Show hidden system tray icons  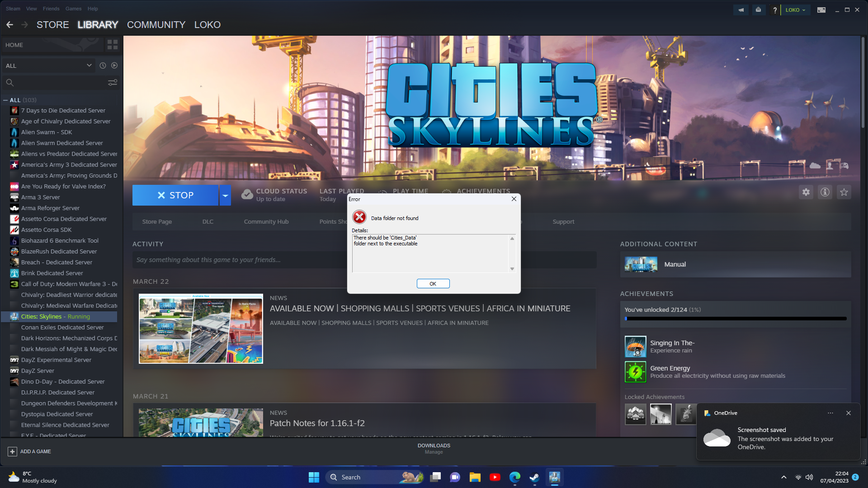(784, 477)
